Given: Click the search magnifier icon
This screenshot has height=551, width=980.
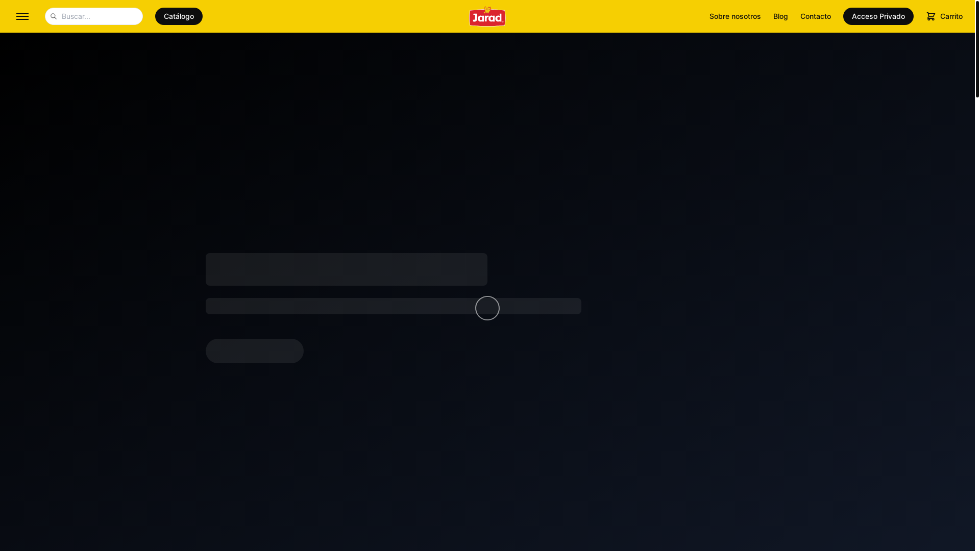Looking at the screenshot, I should coord(53,16).
